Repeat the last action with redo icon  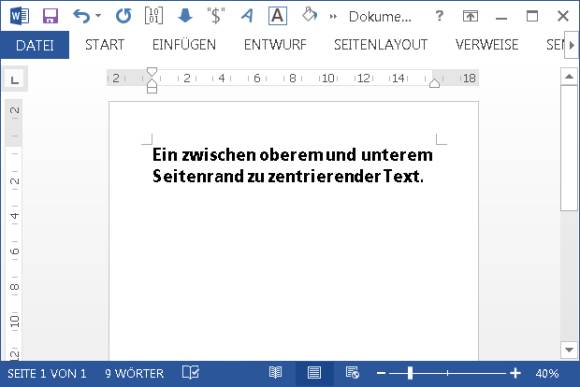123,16
